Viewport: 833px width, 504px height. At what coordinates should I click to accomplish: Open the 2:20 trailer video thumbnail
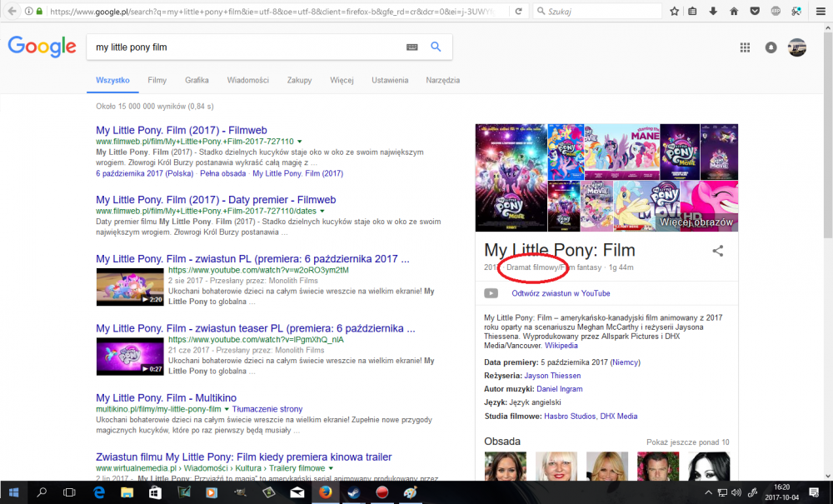coord(129,287)
